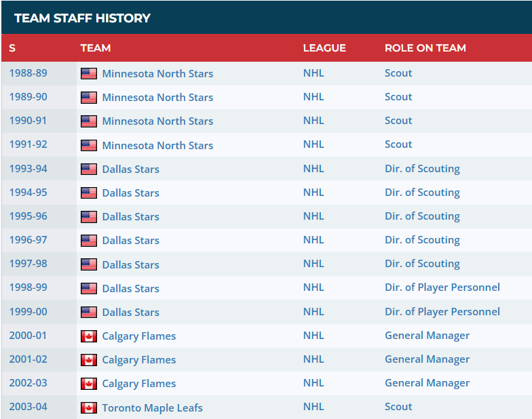Viewport: 532px width, 419px height.
Task: Click Canadian flag next to Toronto Maple Leafs
Action: pos(89,408)
